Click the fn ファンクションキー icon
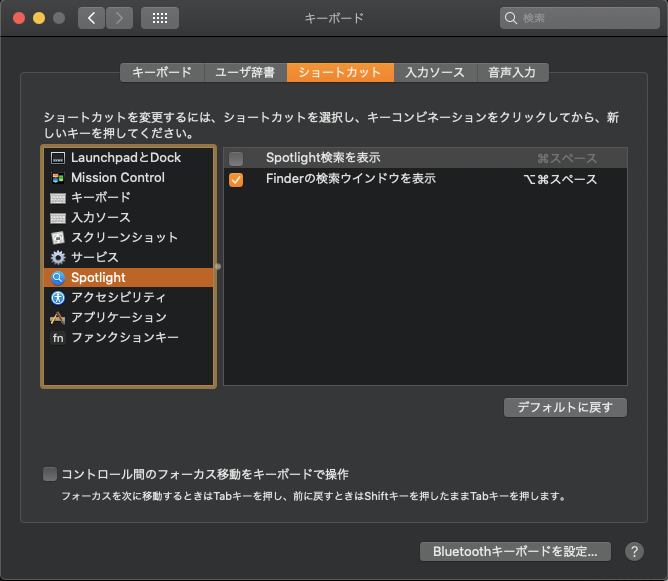Screen dimensions: 668x581 [58, 338]
